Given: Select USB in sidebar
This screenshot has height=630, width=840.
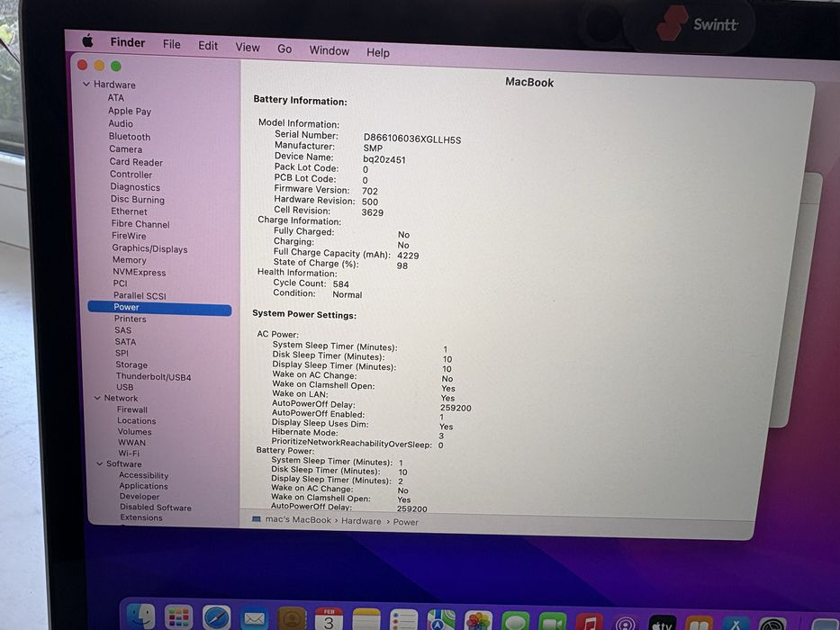Looking at the screenshot, I should click(125, 387).
